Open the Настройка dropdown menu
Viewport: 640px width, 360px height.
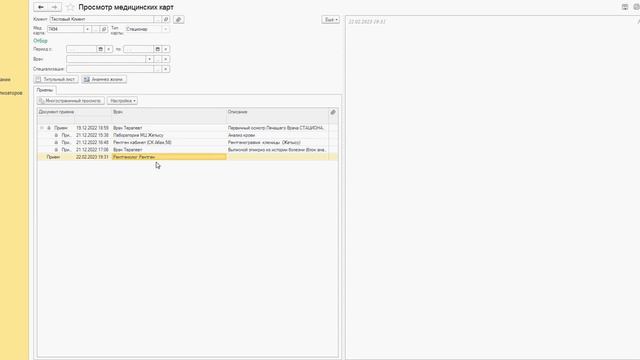pos(122,100)
